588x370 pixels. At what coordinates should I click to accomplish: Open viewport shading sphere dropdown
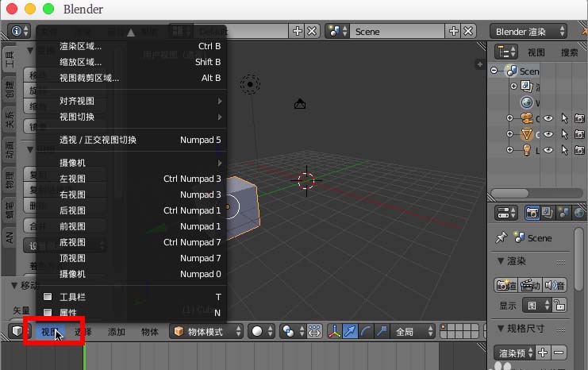(x=262, y=331)
